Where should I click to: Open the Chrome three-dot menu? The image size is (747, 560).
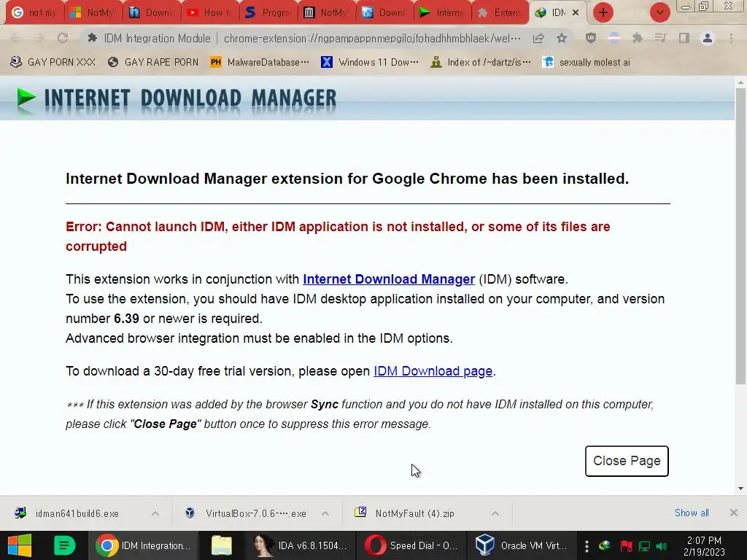(731, 38)
